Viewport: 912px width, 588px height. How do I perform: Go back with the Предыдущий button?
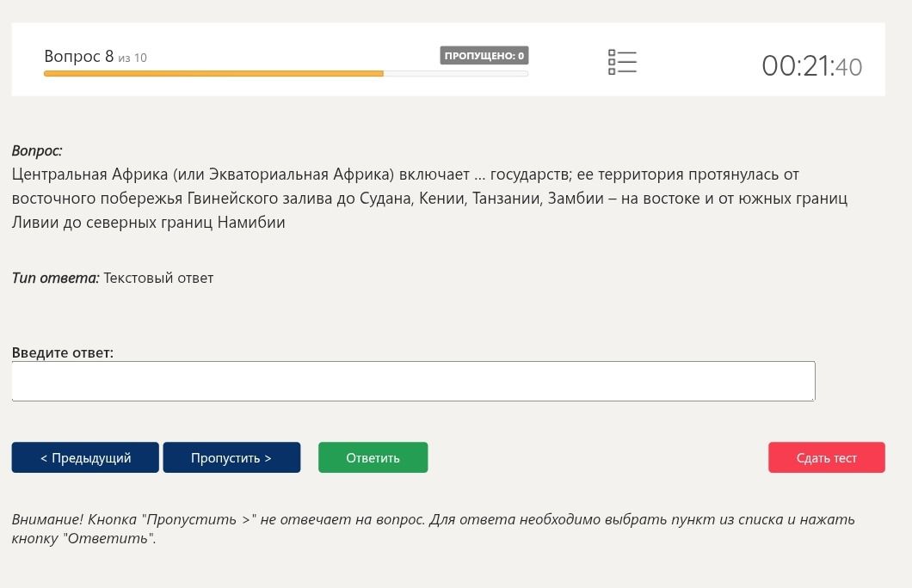(x=85, y=457)
